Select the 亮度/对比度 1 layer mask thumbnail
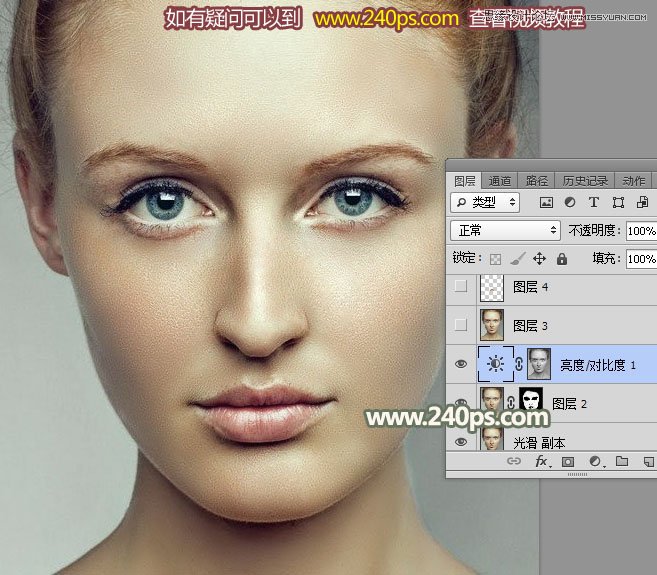657x575 pixels. [x=539, y=364]
